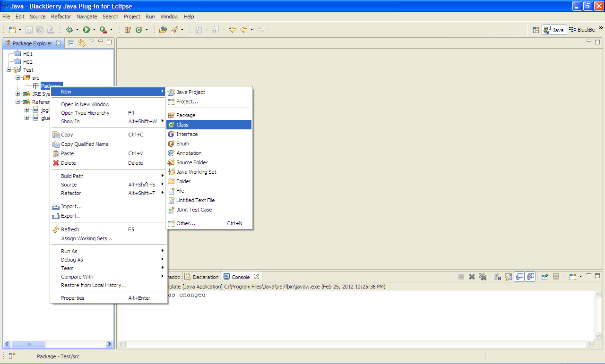This screenshot has height=364, width=605.
Task: Open the Open Console dropdown arrow
Action: [x=580, y=277]
